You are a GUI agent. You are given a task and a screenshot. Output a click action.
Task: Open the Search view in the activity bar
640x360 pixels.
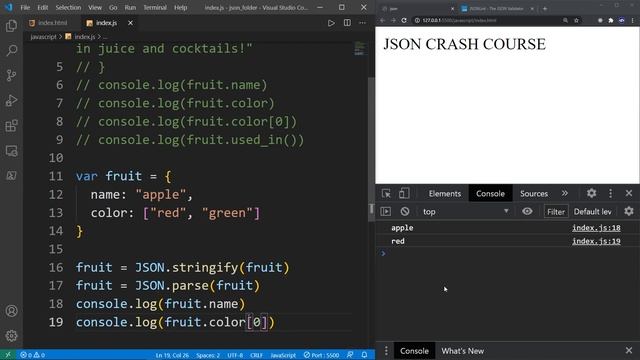[x=11, y=51]
